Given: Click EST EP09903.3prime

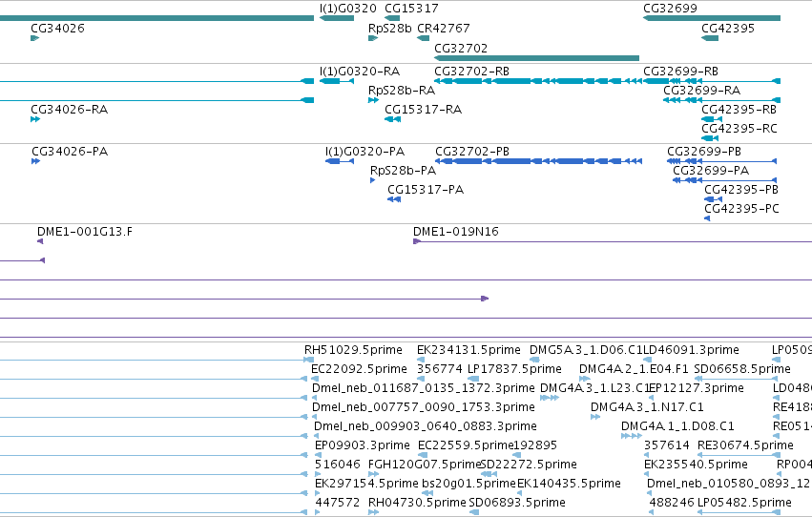Looking at the screenshot, I should pyautogui.click(x=362, y=445).
